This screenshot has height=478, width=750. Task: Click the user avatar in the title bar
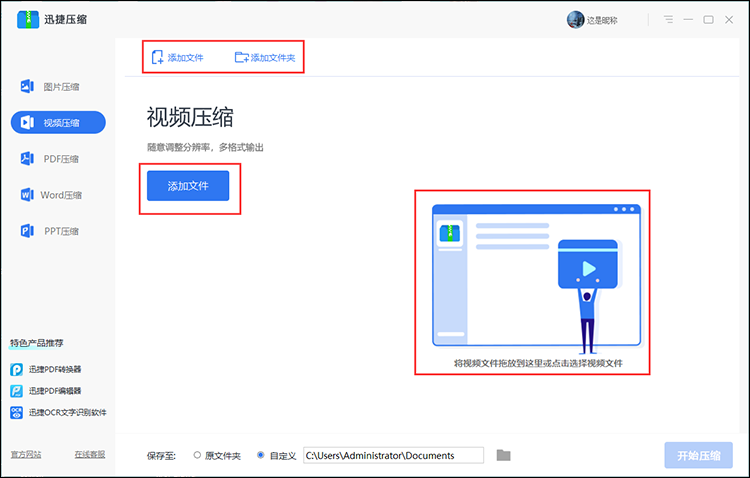pyautogui.click(x=575, y=20)
